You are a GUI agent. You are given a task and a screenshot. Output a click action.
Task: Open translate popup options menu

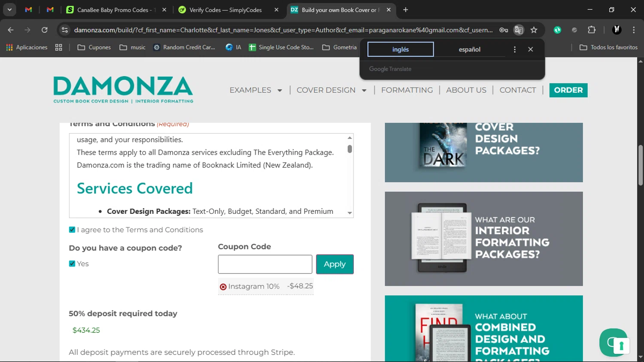(x=514, y=49)
